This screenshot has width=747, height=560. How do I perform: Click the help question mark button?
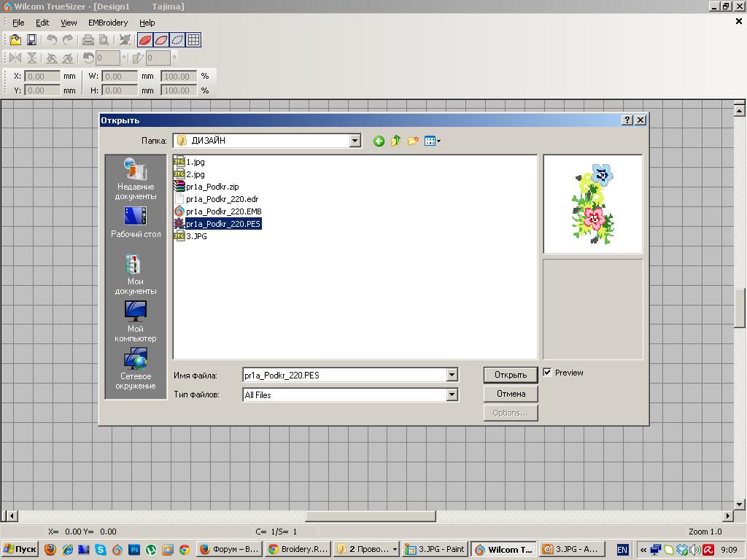[627, 120]
